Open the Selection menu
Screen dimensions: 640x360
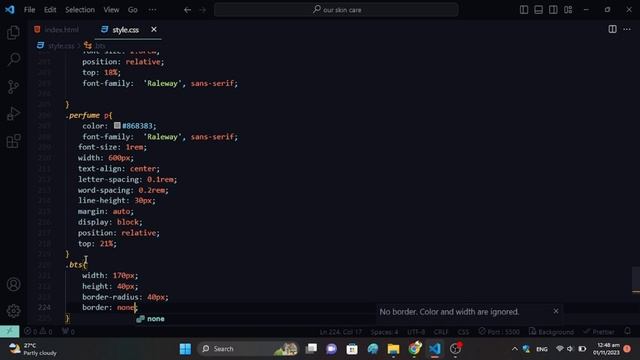pos(80,10)
